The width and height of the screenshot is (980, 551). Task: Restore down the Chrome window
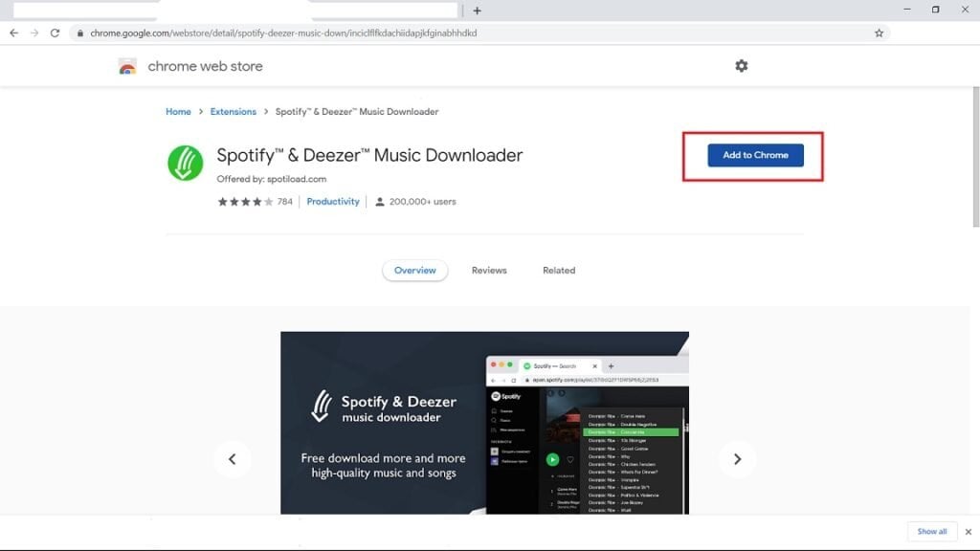tap(936, 10)
